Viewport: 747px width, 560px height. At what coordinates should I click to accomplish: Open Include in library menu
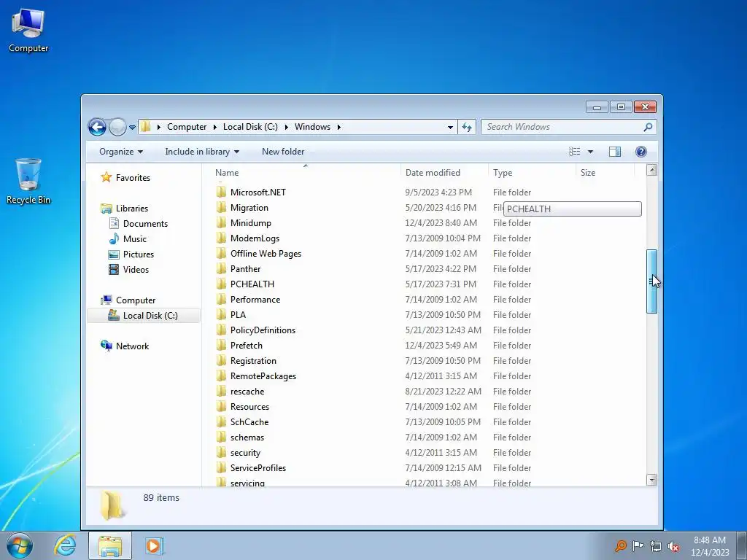coord(202,152)
